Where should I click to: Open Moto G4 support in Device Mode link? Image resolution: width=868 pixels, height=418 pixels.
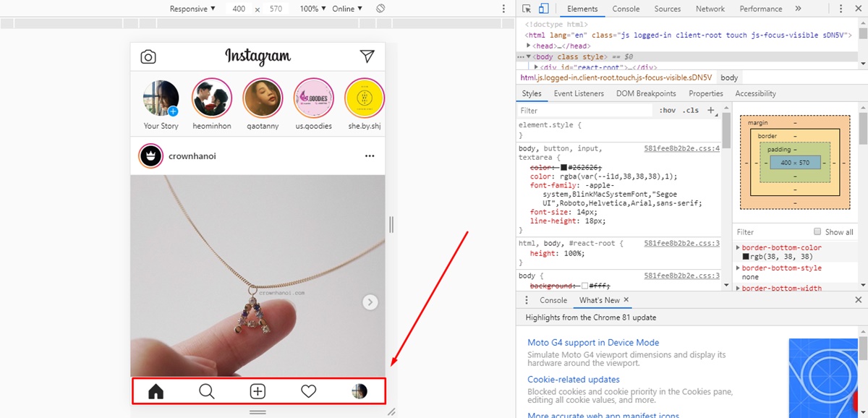click(593, 342)
